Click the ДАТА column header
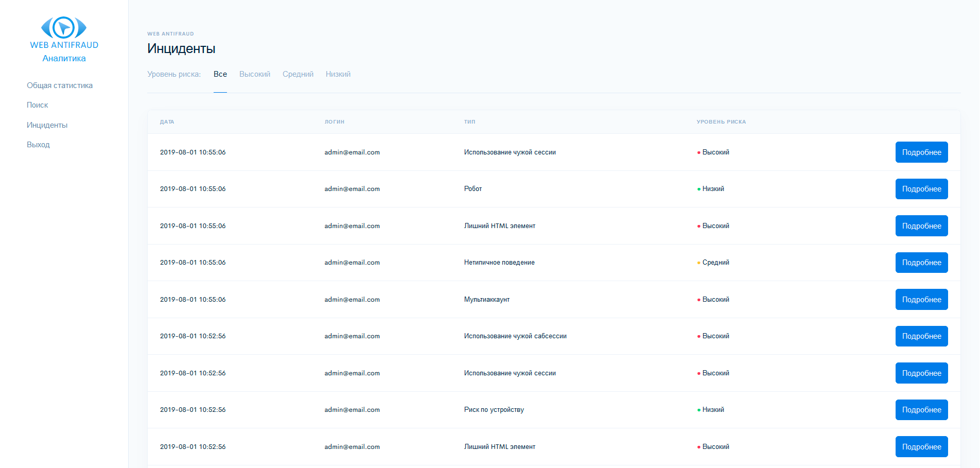The height and width of the screenshot is (468, 980). click(x=167, y=122)
